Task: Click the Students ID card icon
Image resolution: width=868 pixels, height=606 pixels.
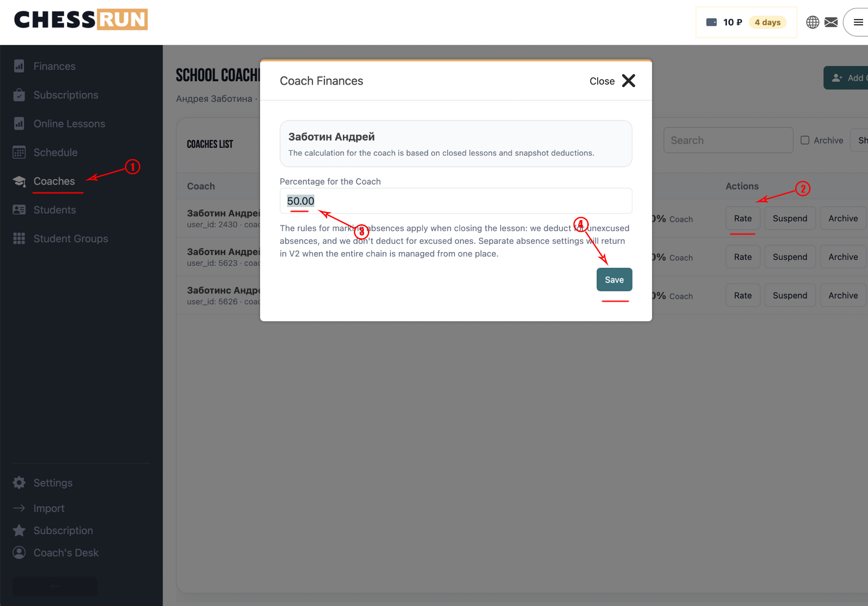Action: (19, 210)
